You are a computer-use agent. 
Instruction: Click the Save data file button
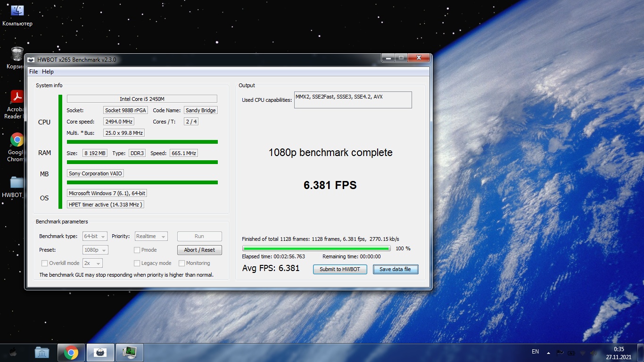pos(395,269)
